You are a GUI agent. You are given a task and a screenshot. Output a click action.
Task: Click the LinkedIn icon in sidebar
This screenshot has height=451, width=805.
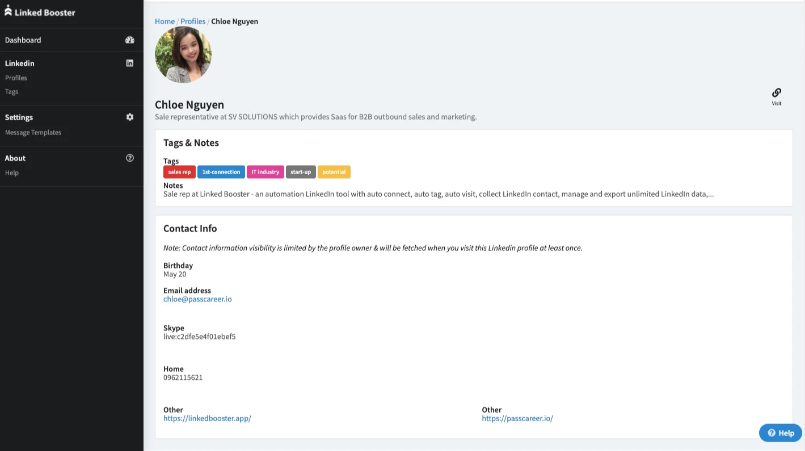(x=129, y=63)
